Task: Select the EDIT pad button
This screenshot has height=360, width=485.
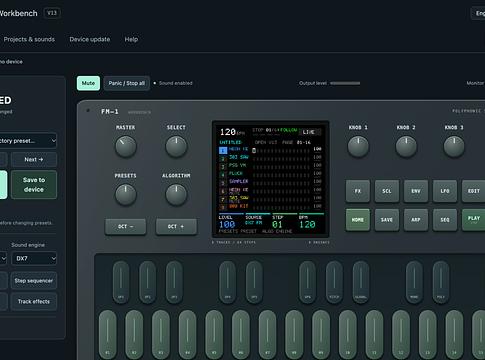Action: pyautogui.click(x=473, y=191)
